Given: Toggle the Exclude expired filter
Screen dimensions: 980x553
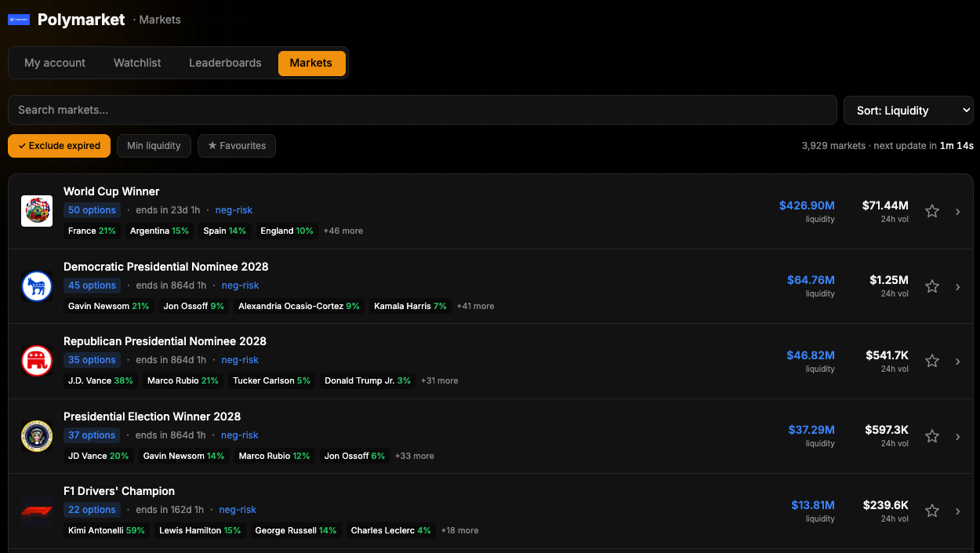Looking at the screenshot, I should pyautogui.click(x=59, y=146).
